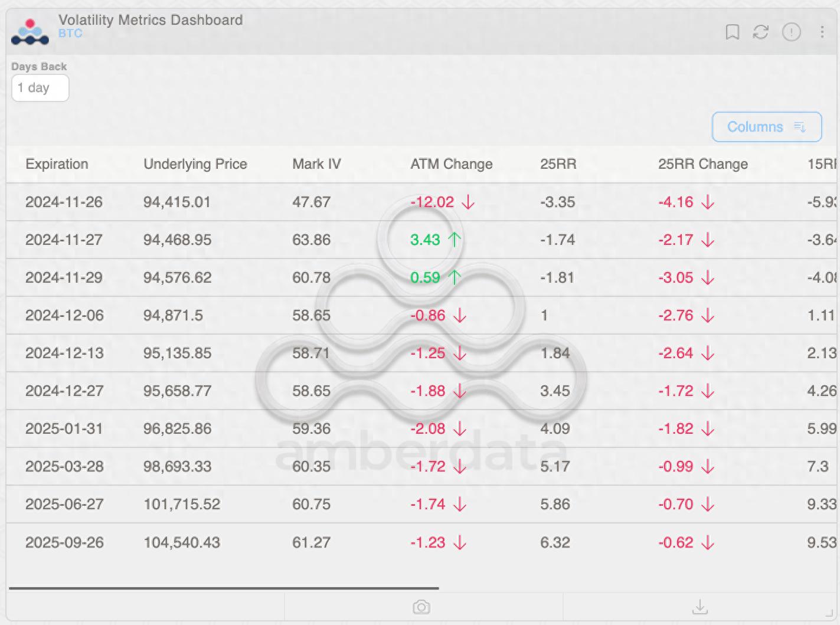Click the BTC subtitle label
This screenshot has width=840, height=625.
point(70,34)
